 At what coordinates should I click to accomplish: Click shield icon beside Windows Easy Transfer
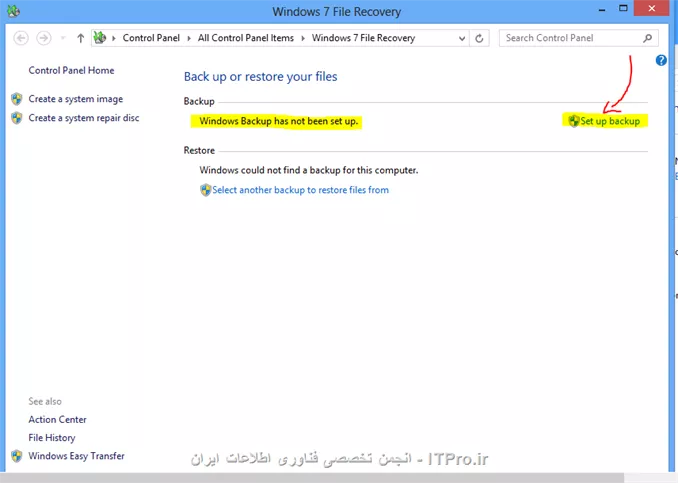tap(16, 456)
